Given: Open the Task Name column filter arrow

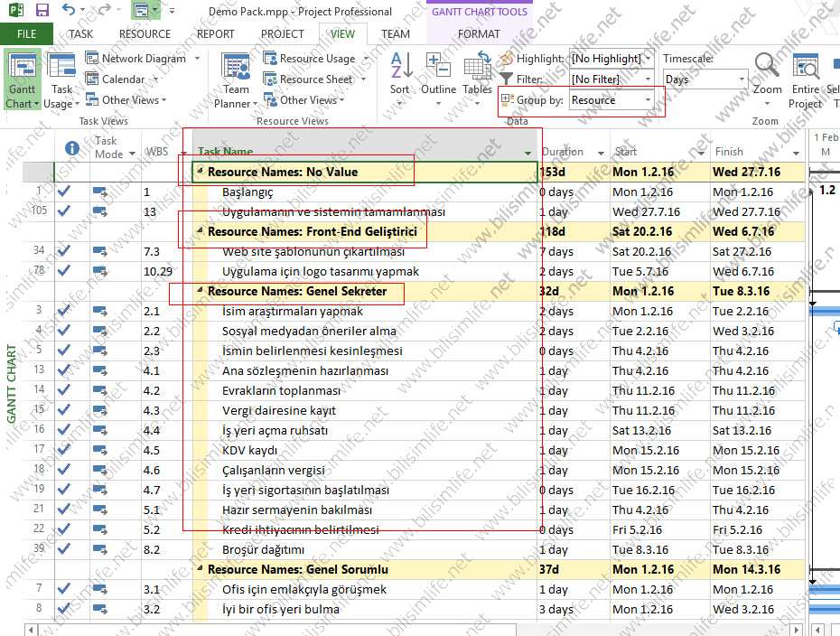Looking at the screenshot, I should click(x=527, y=154).
